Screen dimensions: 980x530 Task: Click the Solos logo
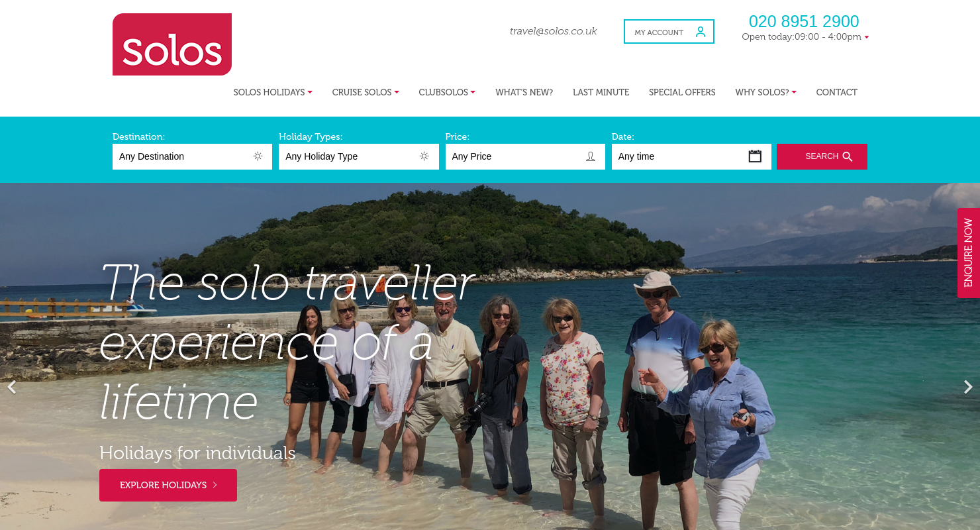[x=172, y=44]
